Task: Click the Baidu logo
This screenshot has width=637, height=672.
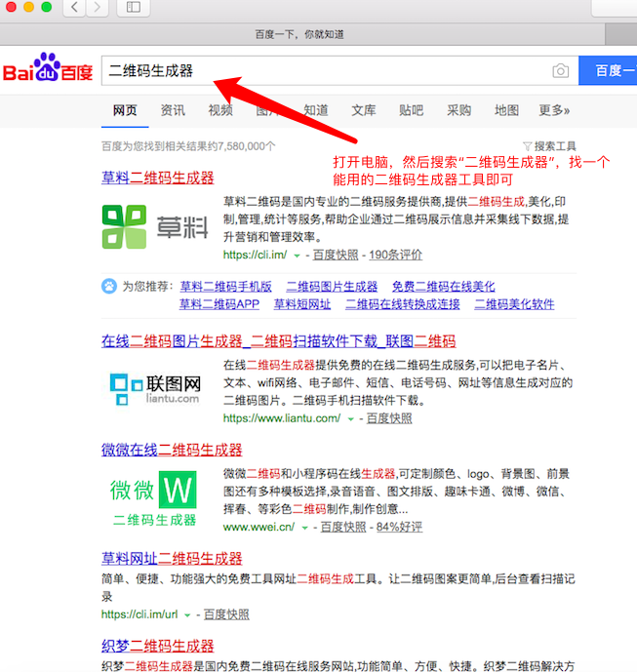Action: (x=48, y=67)
